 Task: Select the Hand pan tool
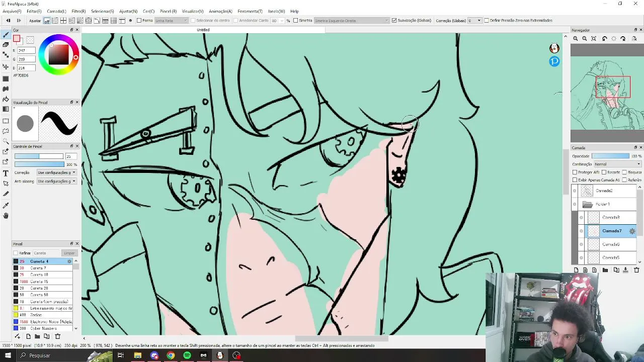pyautogui.click(x=6, y=216)
